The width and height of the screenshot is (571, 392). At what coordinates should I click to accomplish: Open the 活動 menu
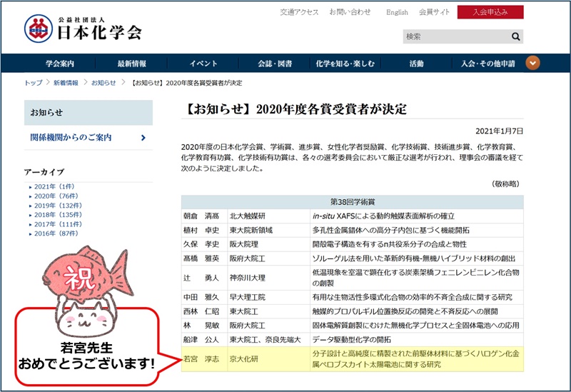[416, 64]
